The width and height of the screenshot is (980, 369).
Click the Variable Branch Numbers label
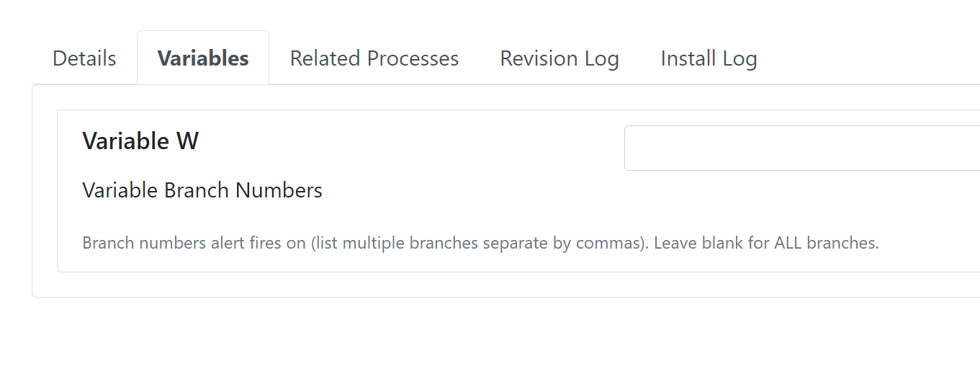click(202, 190)
